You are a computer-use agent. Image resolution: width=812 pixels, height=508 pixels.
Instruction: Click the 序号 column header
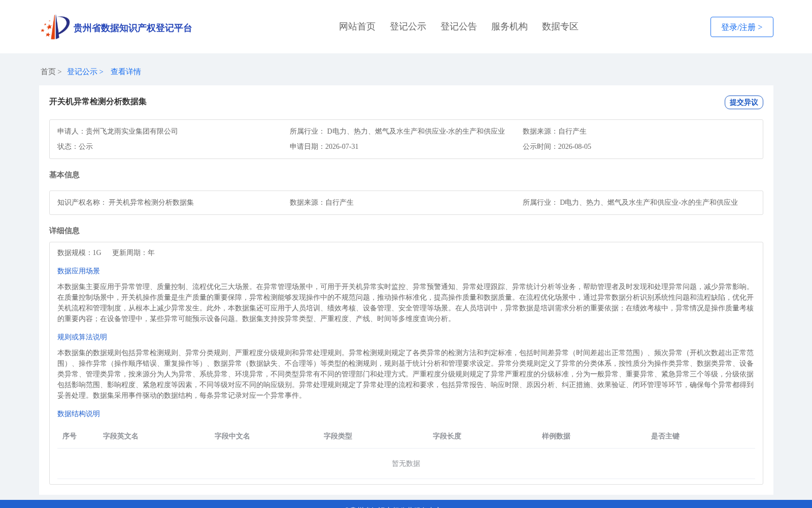70,436
